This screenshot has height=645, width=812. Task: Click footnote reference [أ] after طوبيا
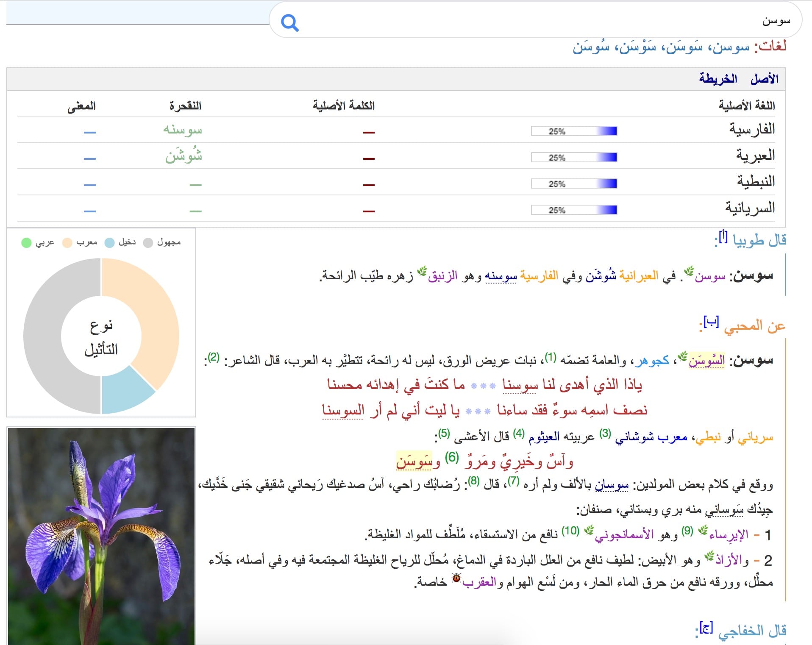[x=723, y=236]
